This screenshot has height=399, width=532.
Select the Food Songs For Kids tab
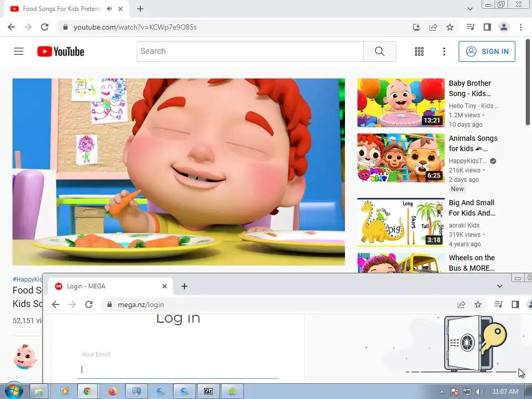tap(66, 9)
